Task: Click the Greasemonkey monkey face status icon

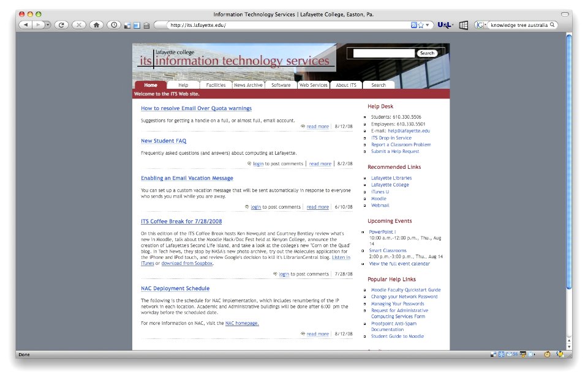Action: [x=547, y=354]
